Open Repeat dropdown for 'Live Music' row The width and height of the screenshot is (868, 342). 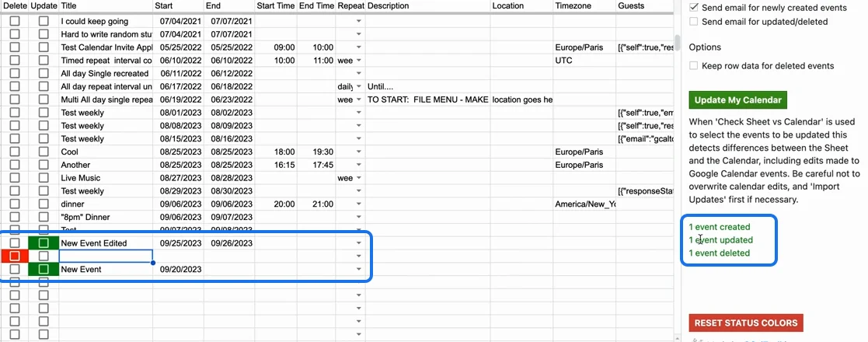coord(359,178)
